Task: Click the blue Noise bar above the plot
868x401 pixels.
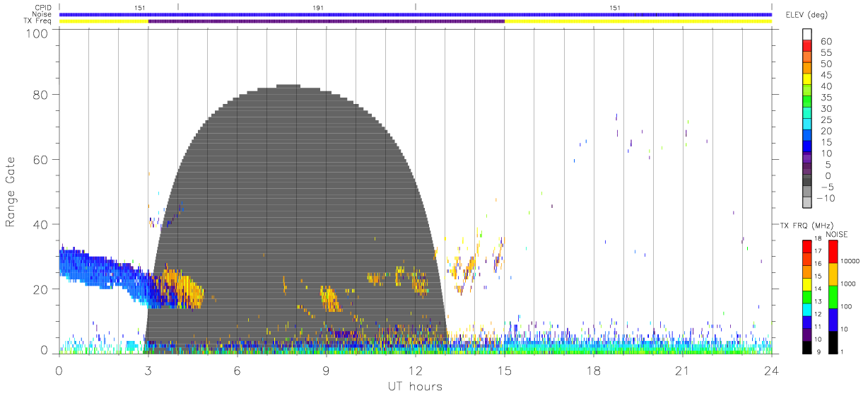Action: point(416,14)
